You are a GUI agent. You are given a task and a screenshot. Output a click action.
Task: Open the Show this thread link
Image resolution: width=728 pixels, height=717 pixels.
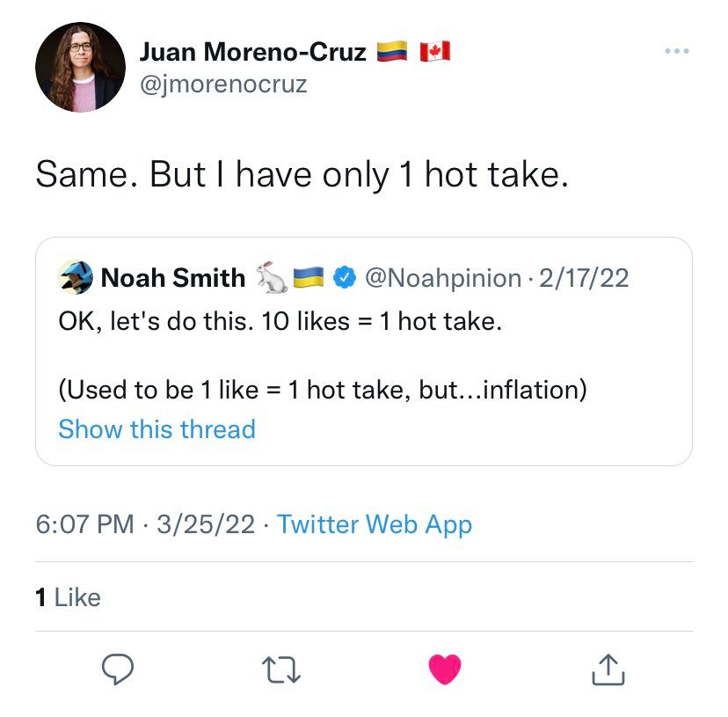coord(157,429)
